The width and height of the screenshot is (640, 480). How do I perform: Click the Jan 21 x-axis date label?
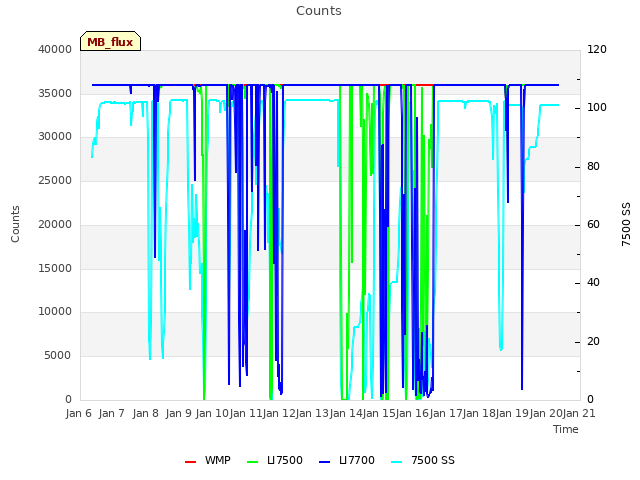pos(579,413)
